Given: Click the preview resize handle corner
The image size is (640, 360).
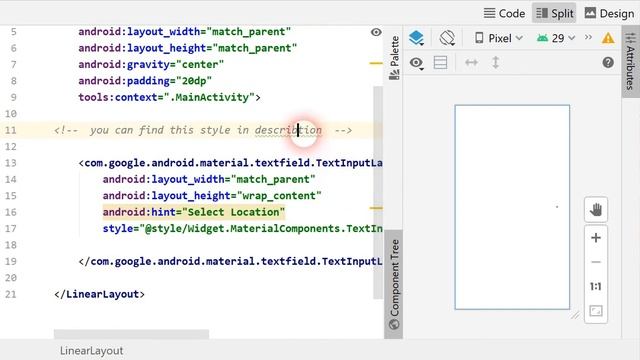Looking at the screenshot, I should point(575,315).
